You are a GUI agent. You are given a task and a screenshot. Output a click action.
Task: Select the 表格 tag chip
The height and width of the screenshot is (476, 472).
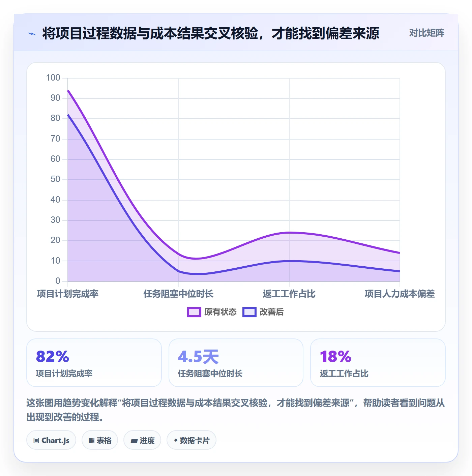100,440
